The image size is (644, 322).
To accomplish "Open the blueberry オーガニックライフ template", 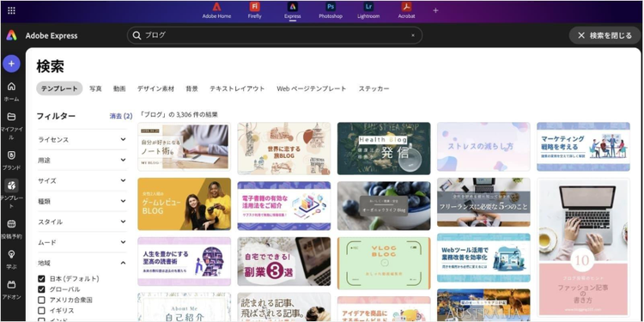I will click(x=384, y=206).
